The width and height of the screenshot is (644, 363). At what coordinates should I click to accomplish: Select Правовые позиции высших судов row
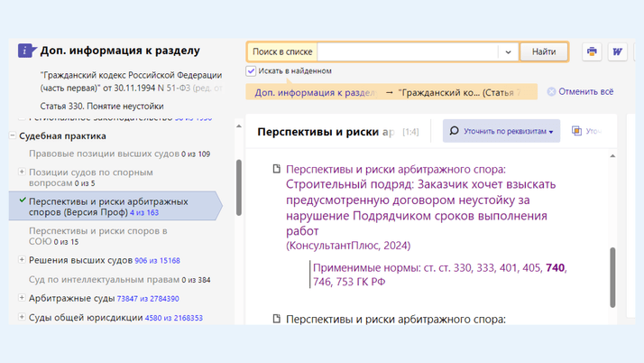coord(120,154)
